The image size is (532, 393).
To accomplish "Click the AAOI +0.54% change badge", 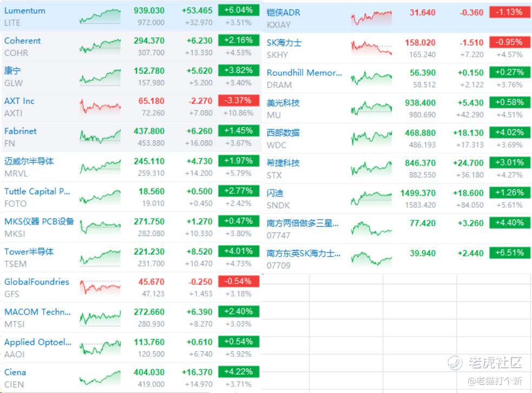I will tap(239, 342).
